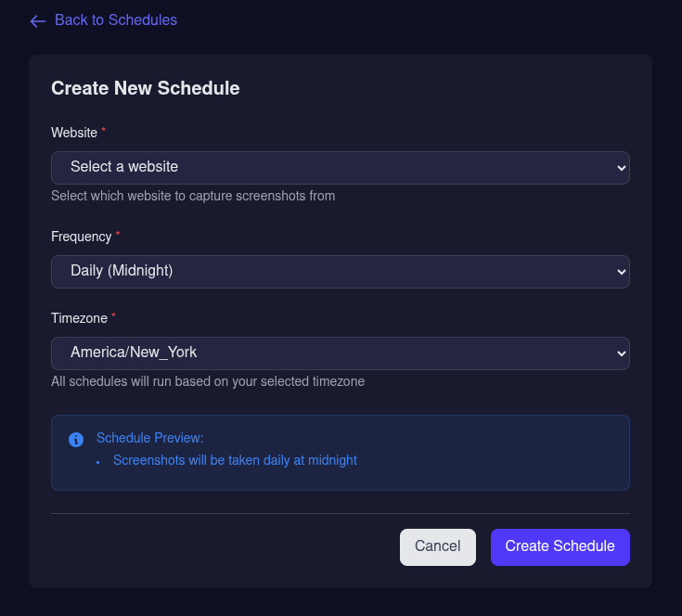Screen dimensions: 682x616
Task: Click the Create New Schedule heading
Action: click(146, 89)
